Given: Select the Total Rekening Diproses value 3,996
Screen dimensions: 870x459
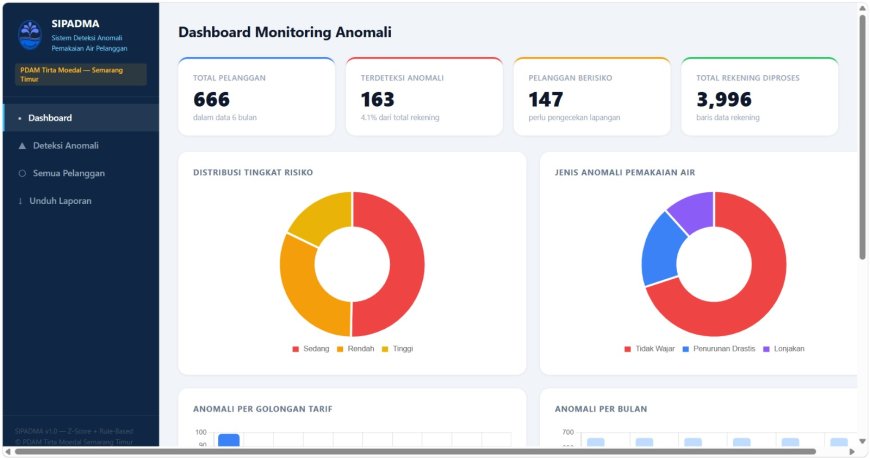Looking at the screenshot, I should click(724, 99).
